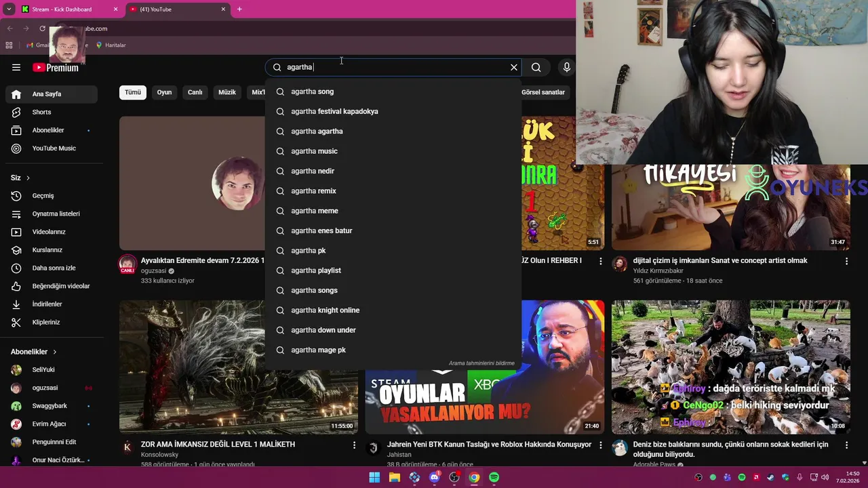This screenshot has height=488, width=868.
Task: Select the 'Tümü' filter chip
Action: click(x=133, y=92)
